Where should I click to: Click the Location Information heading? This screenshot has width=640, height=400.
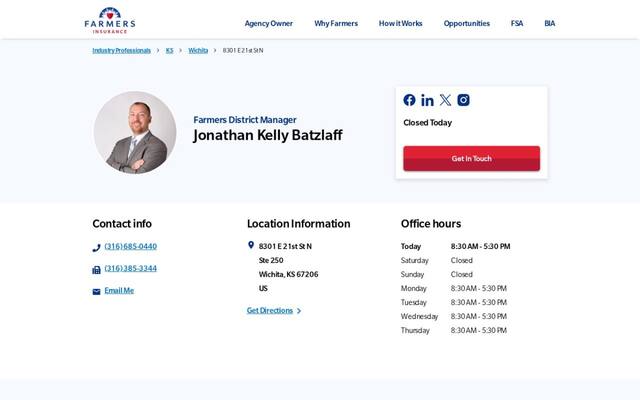(x=298, y=224)
